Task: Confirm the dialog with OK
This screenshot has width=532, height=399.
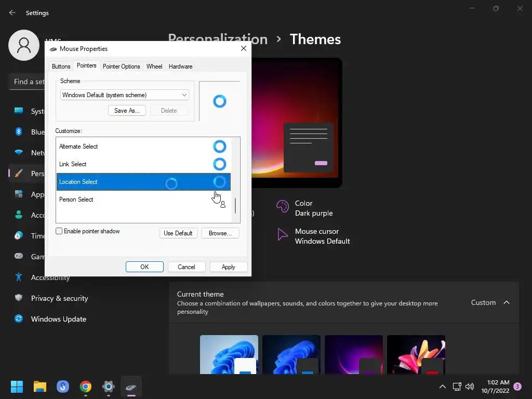Action: 144,267
